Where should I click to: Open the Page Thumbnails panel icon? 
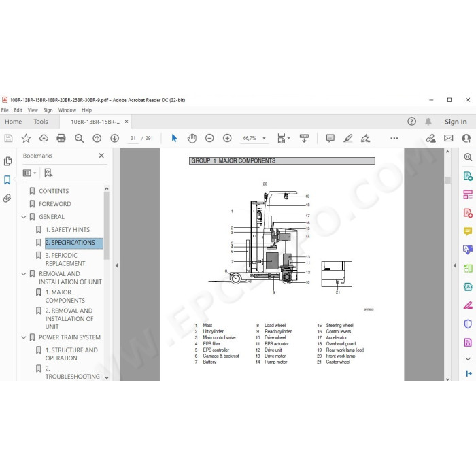pos(7,161)
